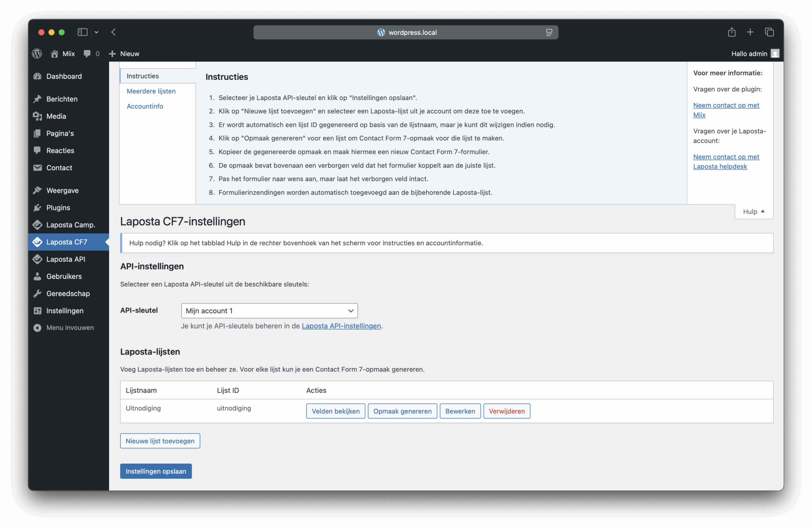
Task: Switch to the Accountinfo help tab
Action: click(145, 106)
